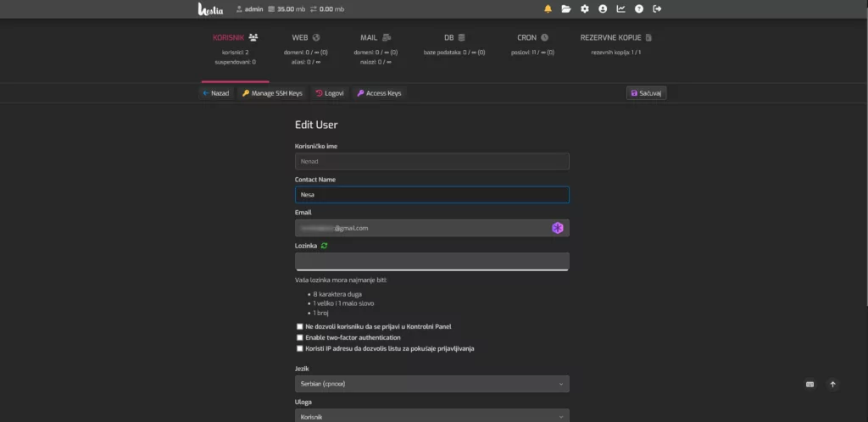This screenshot has height=422, width=868.
Task: Open server settings gear icon
Action: click(585, 8)
